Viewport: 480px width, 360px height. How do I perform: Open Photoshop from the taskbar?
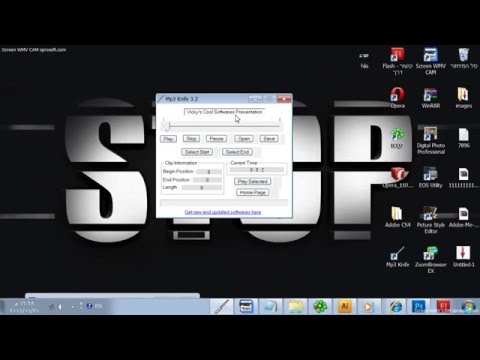point(418,306)
